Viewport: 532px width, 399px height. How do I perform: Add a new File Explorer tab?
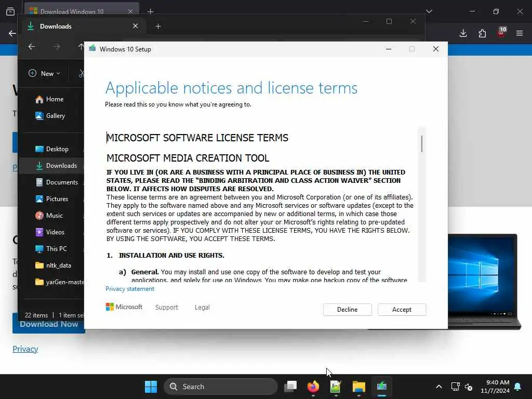158,26
